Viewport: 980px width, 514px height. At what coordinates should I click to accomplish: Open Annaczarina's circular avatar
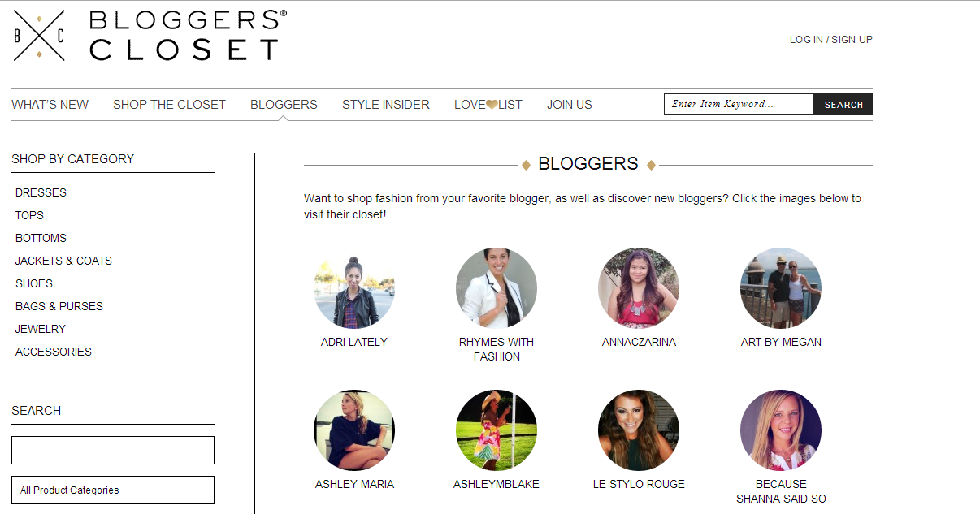point(639,288)
